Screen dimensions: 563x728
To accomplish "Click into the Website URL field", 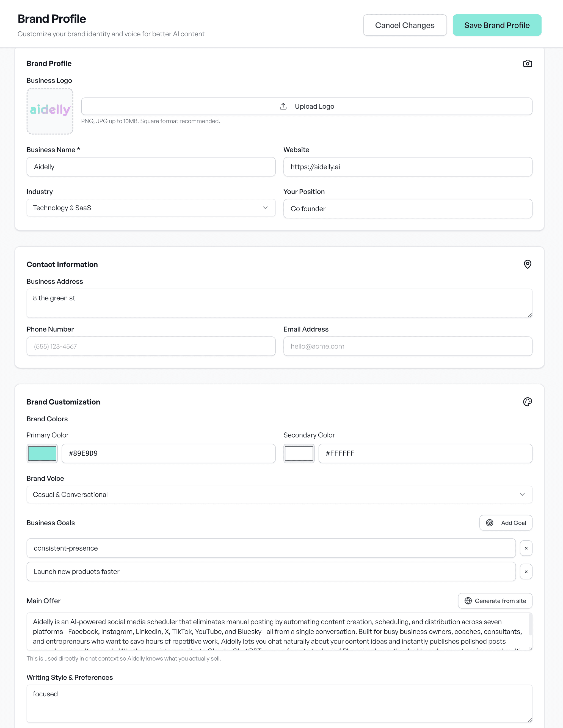I will [x=407, y=167].
